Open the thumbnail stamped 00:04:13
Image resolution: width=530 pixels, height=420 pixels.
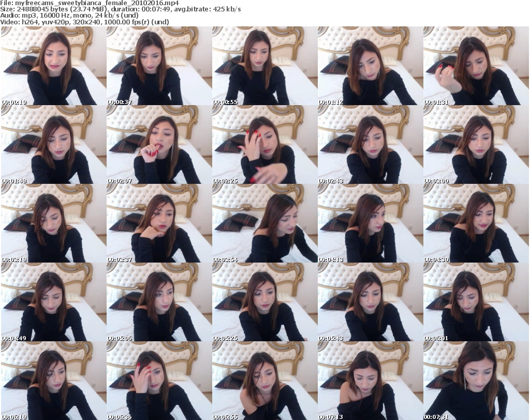pyautogui.click(x=370, y=223)
